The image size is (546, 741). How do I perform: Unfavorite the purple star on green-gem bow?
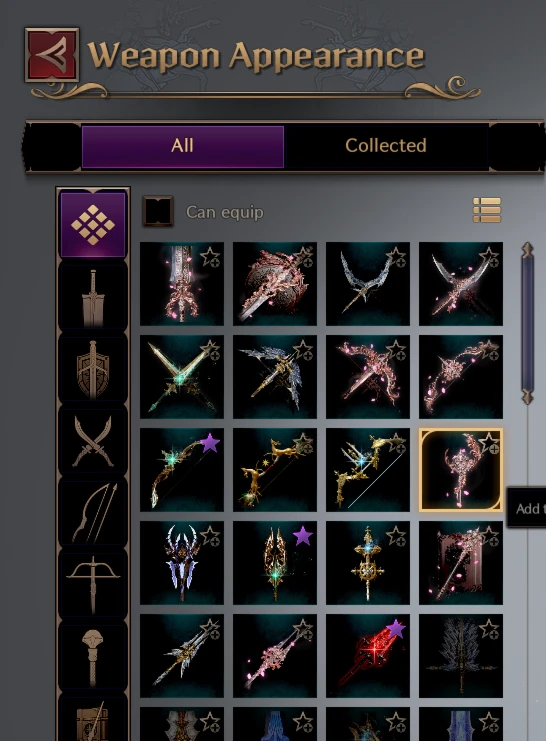click(210, 444)
